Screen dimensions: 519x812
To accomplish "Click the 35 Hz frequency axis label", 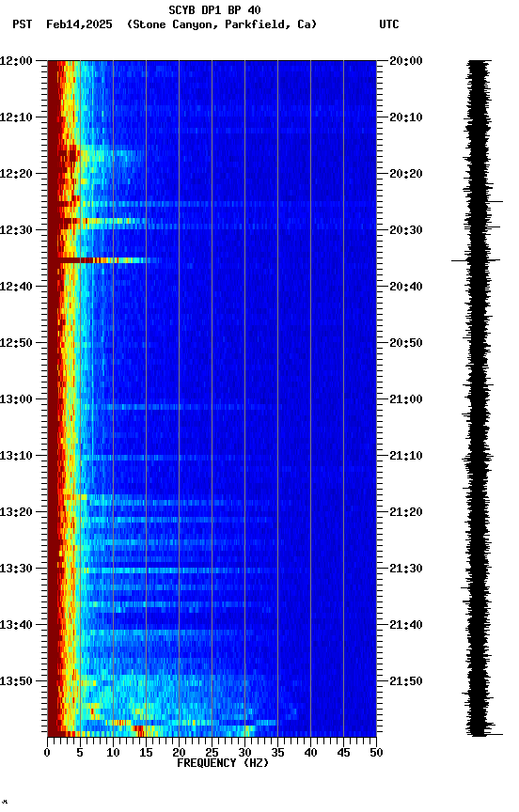I will (x=277, y=753).
